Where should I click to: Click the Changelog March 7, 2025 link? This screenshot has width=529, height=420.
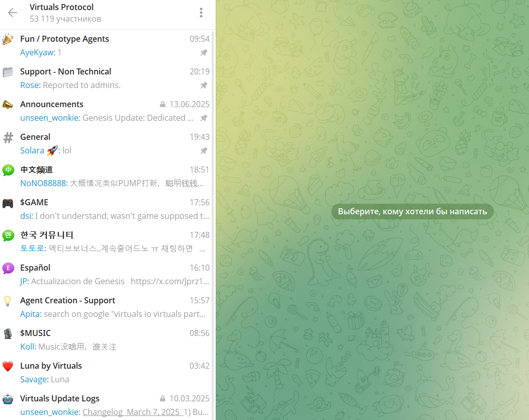click(x=133, y=412)
